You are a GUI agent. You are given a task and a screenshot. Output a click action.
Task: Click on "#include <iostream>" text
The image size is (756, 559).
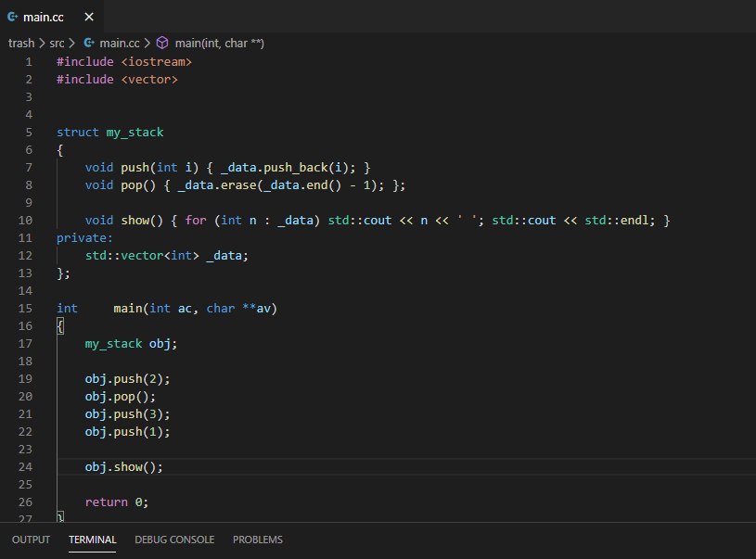tap(124, 62)
